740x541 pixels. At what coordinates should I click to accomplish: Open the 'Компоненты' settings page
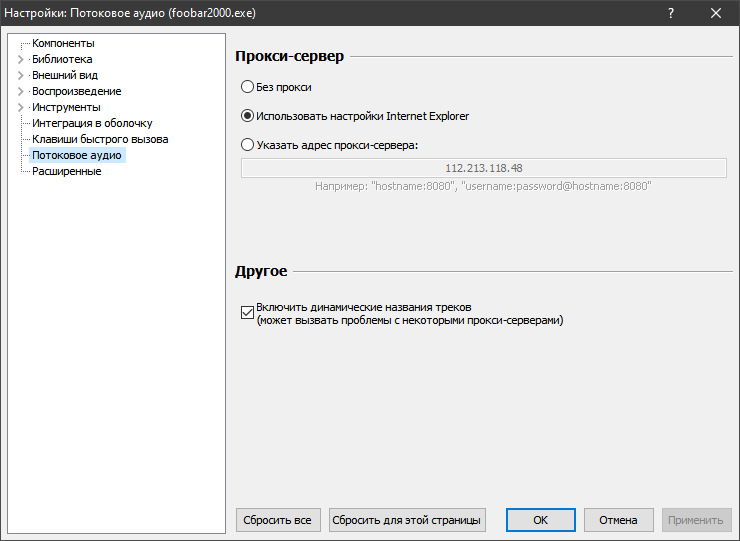(63, 44)
